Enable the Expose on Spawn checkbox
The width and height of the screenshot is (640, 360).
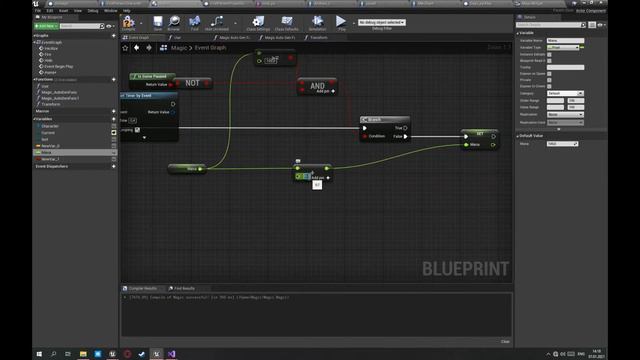click(x=549, y=73)
